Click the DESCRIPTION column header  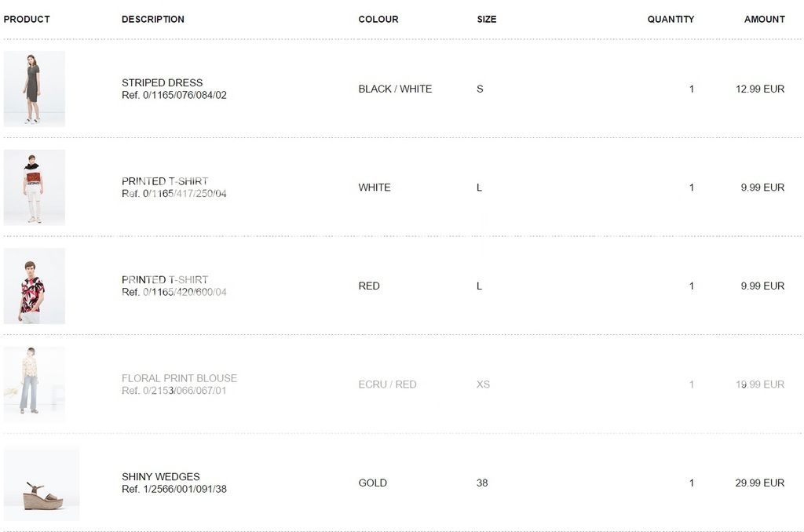point(153,19)
